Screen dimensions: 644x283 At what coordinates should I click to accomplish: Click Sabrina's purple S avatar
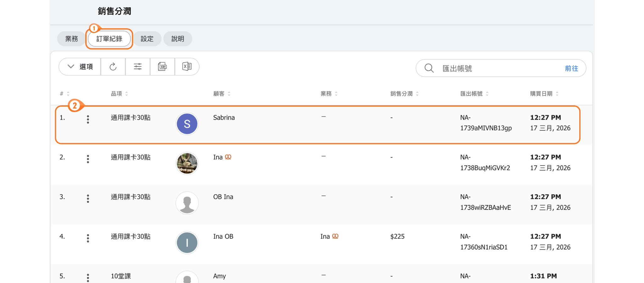[187, 124]
